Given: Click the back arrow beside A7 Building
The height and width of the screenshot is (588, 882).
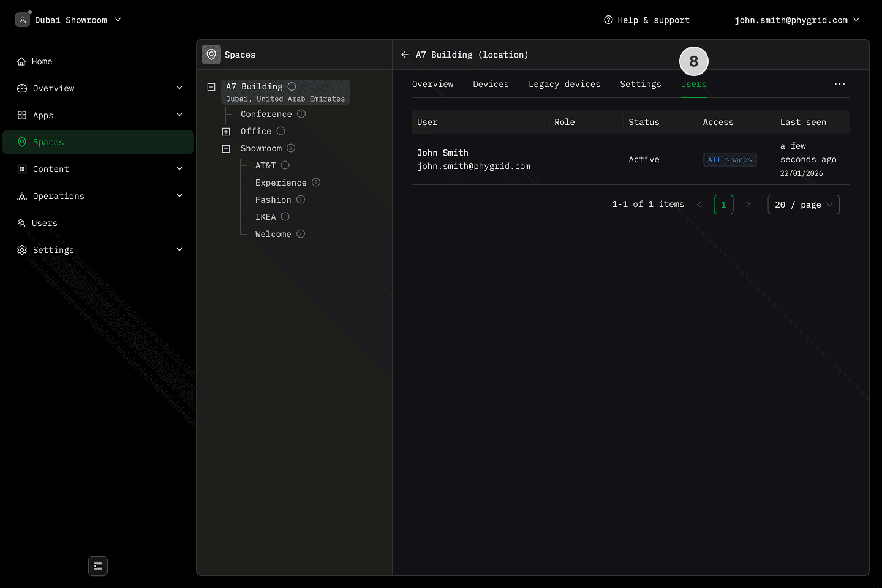Looking at the screenshot, I should point(405,55).
